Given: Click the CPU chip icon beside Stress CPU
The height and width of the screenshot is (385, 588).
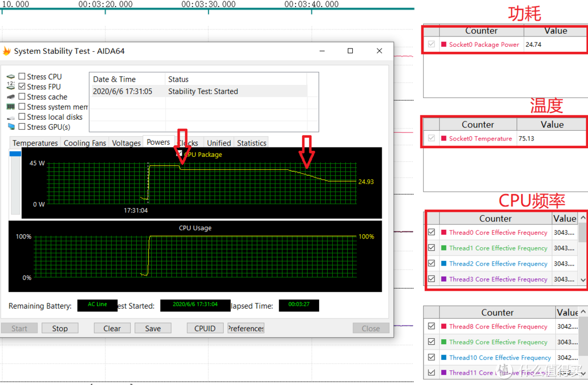Looking at the screenshot, I should coord(11,77).
